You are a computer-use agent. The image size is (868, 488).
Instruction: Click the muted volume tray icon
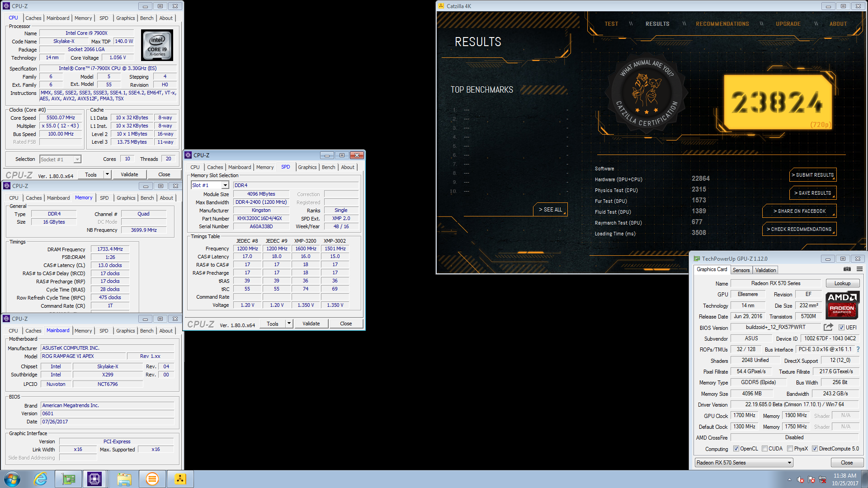click(x=801, y=479)
